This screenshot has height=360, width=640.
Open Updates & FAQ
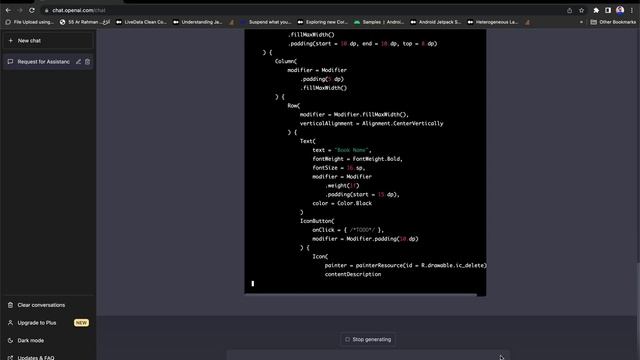[x=48, y=357]
